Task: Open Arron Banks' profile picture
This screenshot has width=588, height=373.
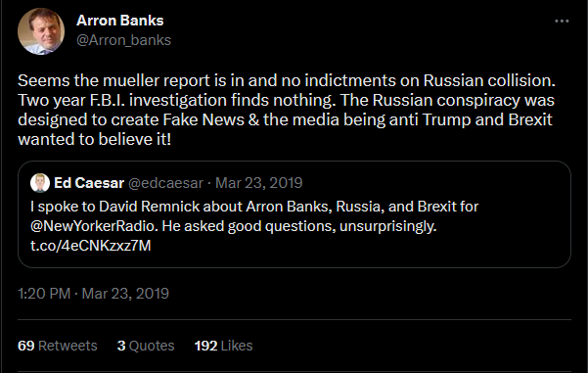Action: (41, 31)
